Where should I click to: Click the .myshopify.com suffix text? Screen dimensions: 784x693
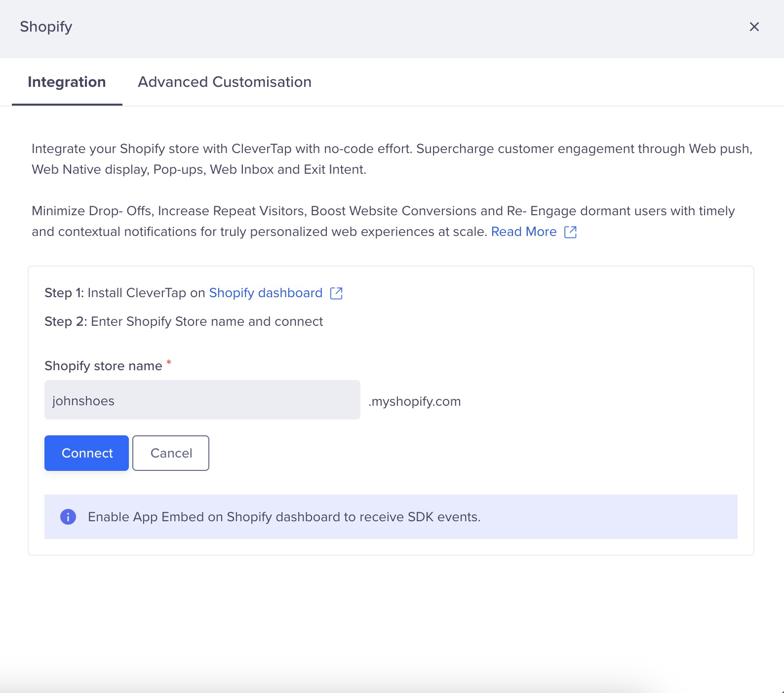click(415, 401)
